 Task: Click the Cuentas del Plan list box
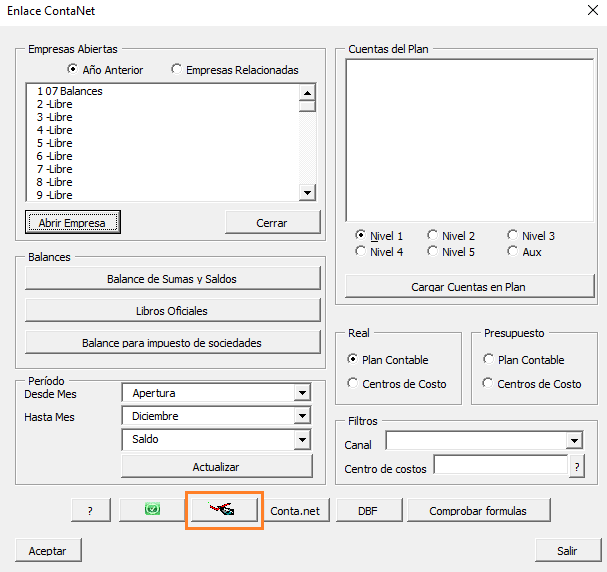pos(470,140)
